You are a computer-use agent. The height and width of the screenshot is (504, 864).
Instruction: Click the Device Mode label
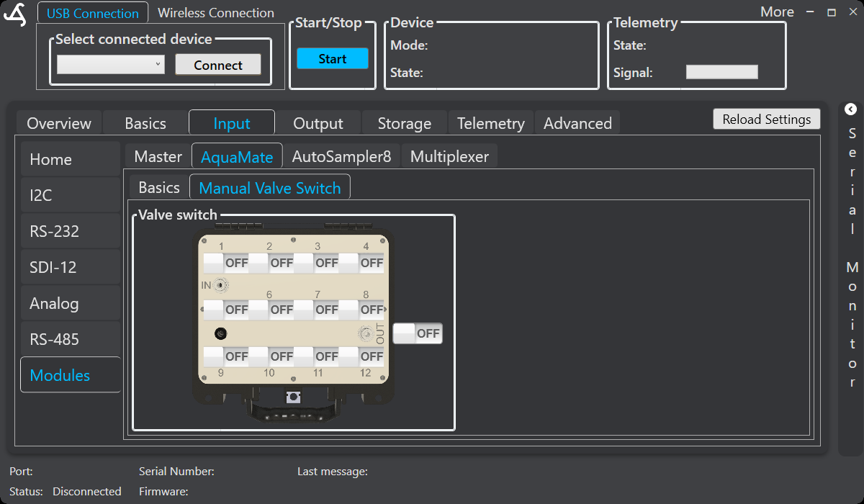(x=409, y=45)
